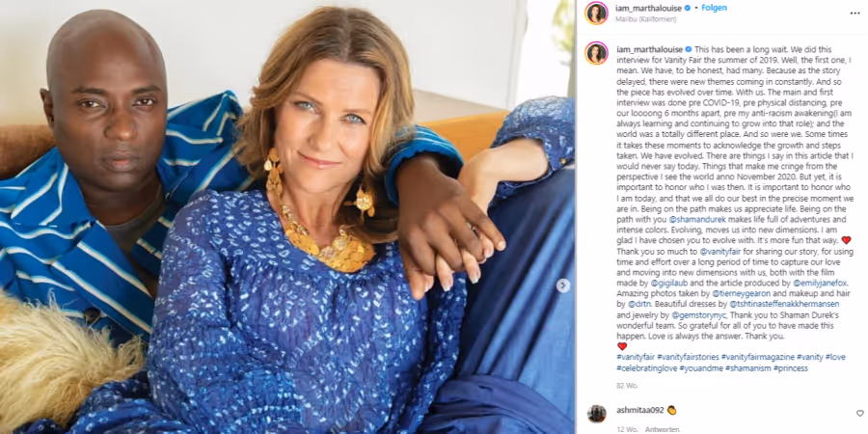Visit the @gigilaub profile mention
The image size is (868, 434).
click(x=667, y=283)
